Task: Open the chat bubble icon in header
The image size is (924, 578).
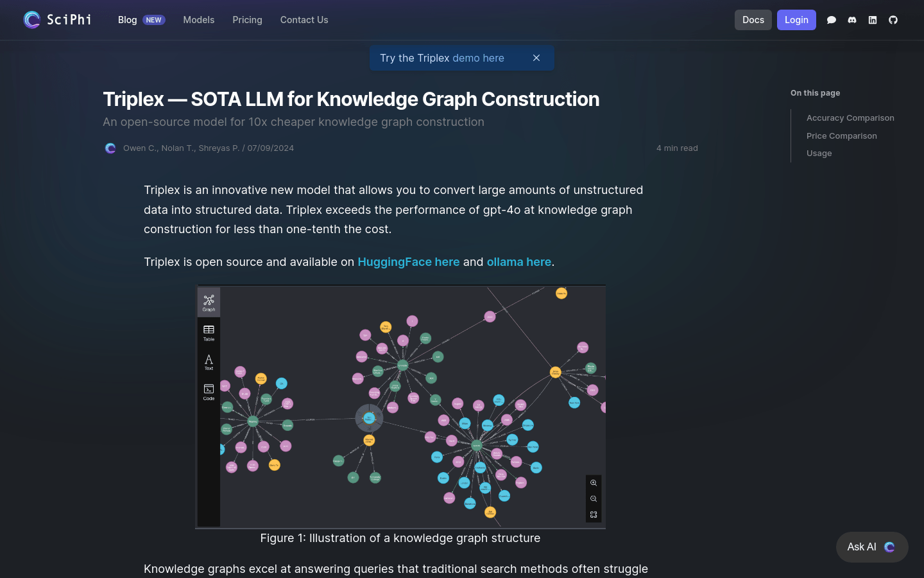Action: coord(832,20)
